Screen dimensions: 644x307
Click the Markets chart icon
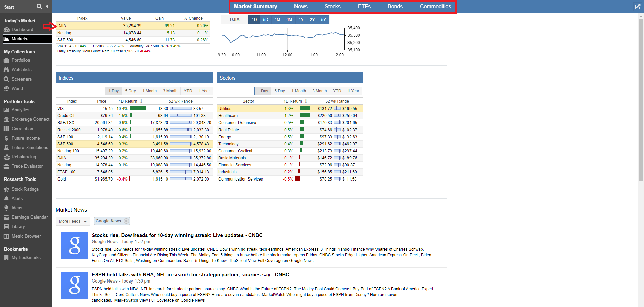6,39
